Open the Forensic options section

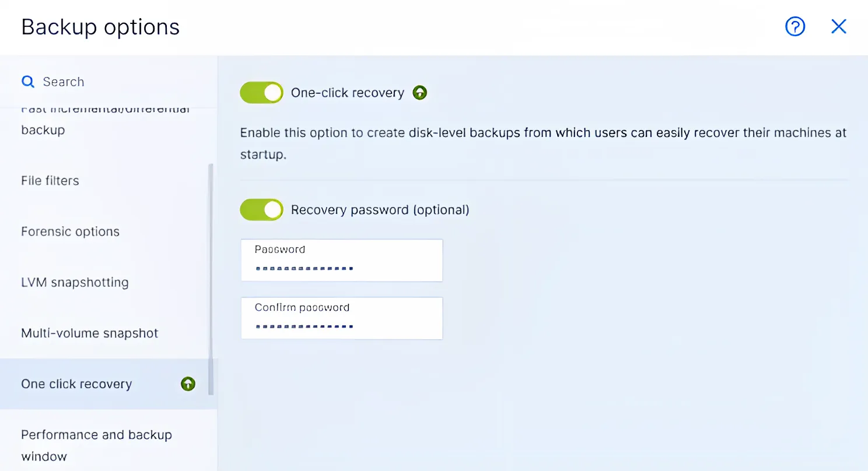pyautogui.click(x=70, y=231)
